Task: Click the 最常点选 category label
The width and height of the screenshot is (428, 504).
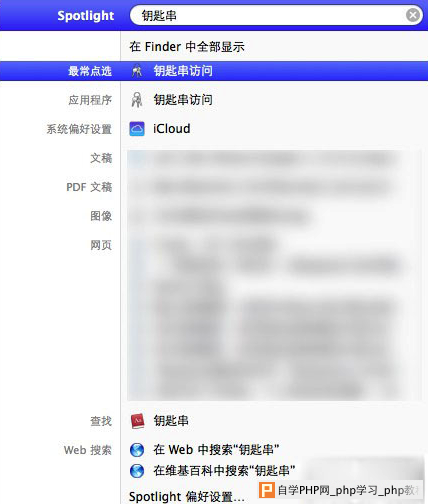Action: (90, 71)
